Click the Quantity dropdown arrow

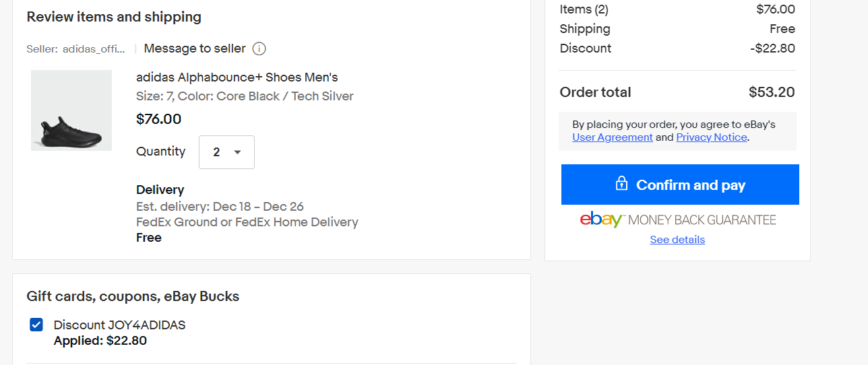[x=237, y=152]
